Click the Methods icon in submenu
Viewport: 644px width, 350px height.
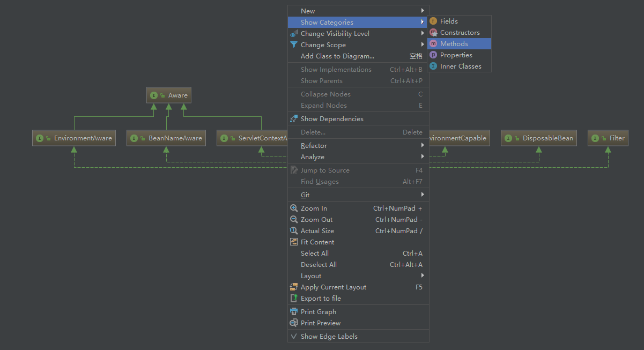[433, 43]
